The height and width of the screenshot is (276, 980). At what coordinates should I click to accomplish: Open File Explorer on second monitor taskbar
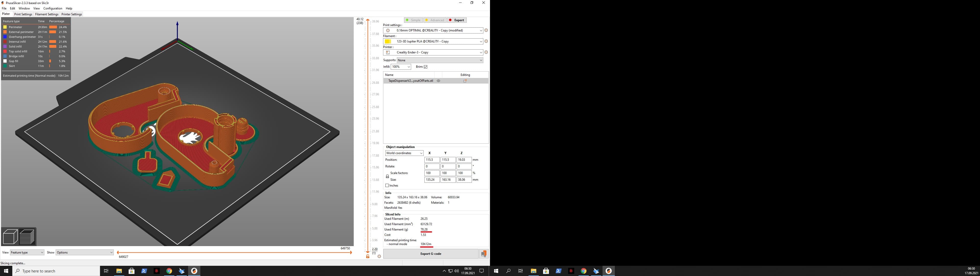click(x=533, y=271)
